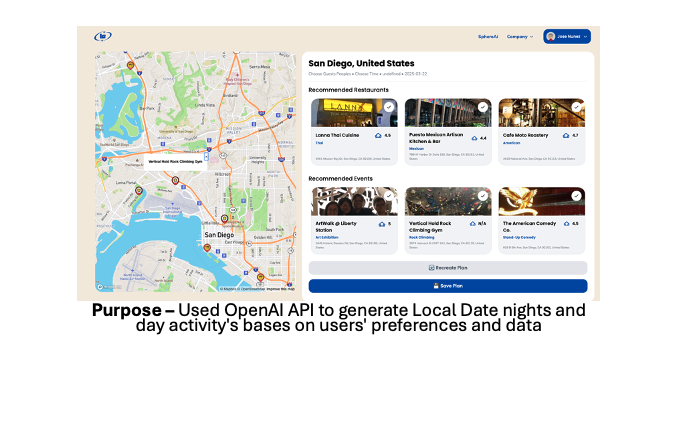Viewport: 686px width, 424px height.
Task: Click the rating icon on The American Comedy Co.
Action: click(566, 224)
